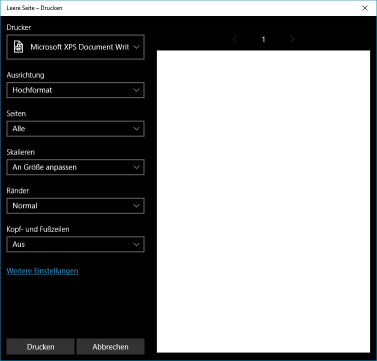Open the Drucker printer selection dropdown
The width and height of the screenshot is (377, 361).
pos(75,47)
